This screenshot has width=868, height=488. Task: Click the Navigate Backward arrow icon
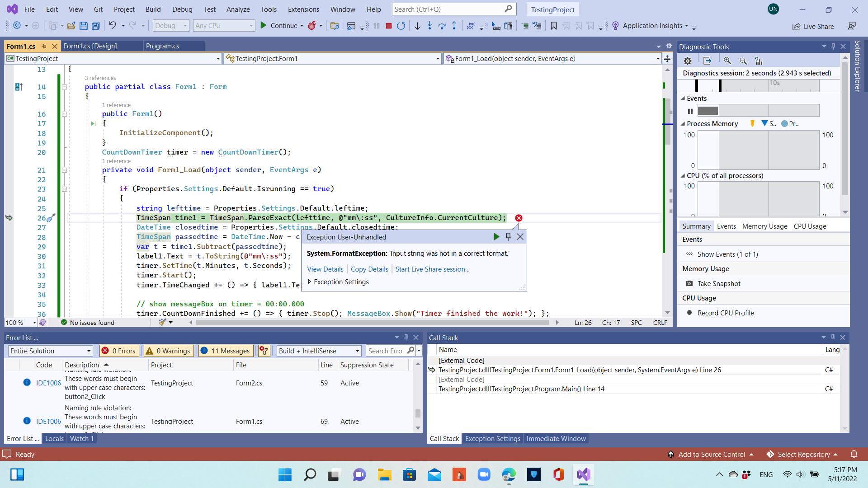[x=17, y=26]
